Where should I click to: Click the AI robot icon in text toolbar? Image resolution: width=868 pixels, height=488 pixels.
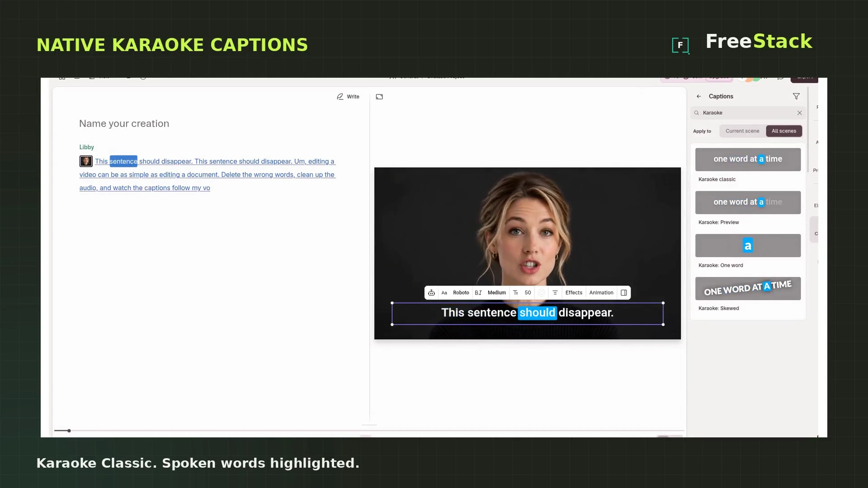coord(431,293)
